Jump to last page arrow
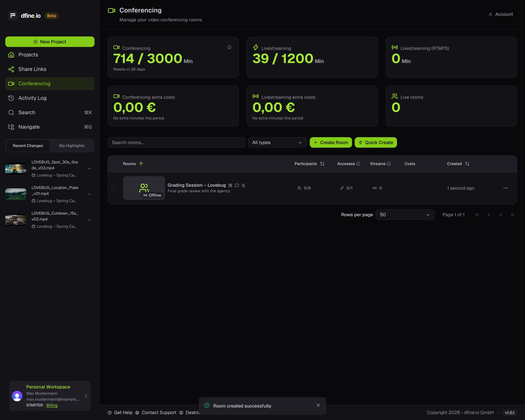The image size is (525, 420). (x=512, y=215)
